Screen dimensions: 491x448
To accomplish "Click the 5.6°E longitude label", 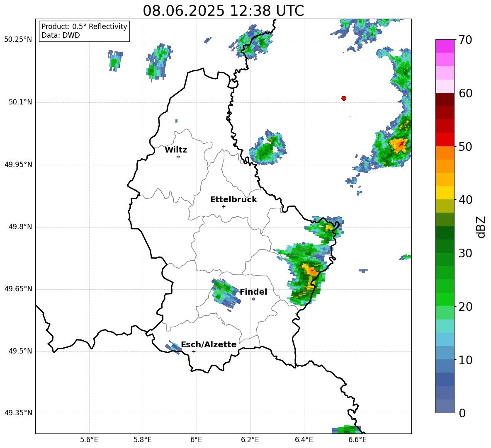I will pos(89,440).
